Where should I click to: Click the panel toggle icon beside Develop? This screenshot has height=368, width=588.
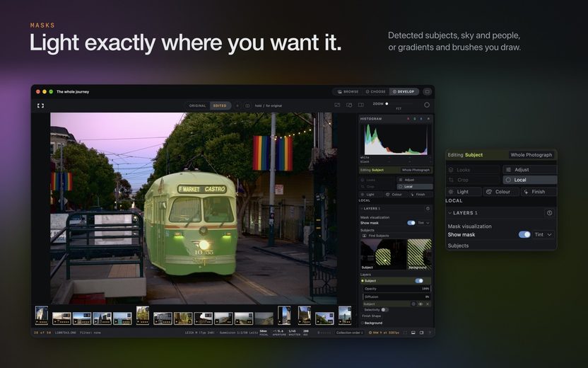[x=427, y=91]
